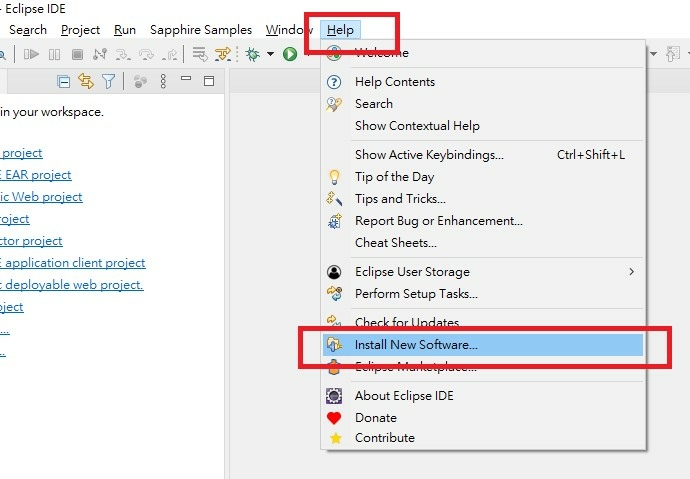The height and width of the screenshot is (479, 690).
Task: Open the deployable web project link
Action: (x=72, y=285)
